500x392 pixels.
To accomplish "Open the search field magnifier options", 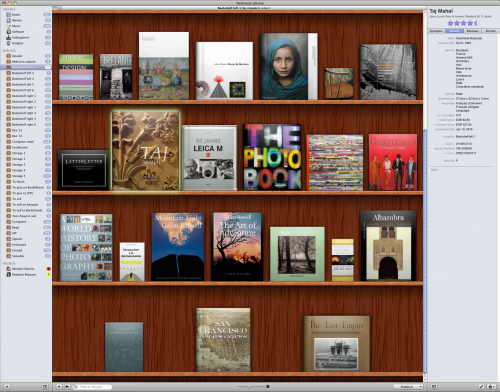I will pyautogui.click(x=76, y=387).
